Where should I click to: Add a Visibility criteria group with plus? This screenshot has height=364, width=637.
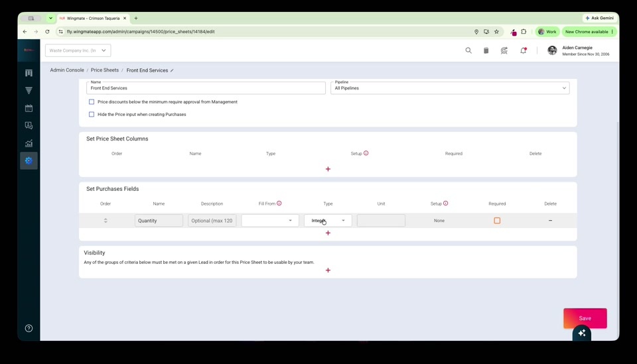[x=328, y=271]
